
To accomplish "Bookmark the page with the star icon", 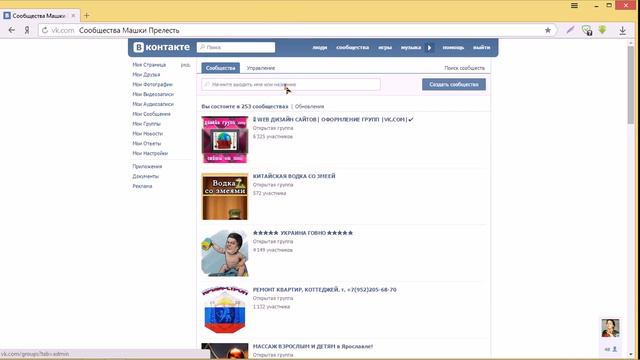I will pos(548,30).
